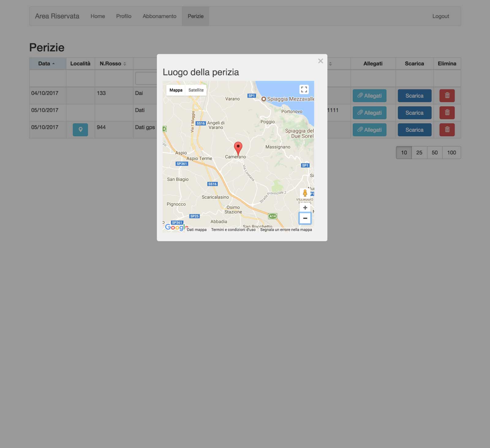Open the Abbonamento menu item
The height and width of the screenshot is (448, 490).
point(159,16)
